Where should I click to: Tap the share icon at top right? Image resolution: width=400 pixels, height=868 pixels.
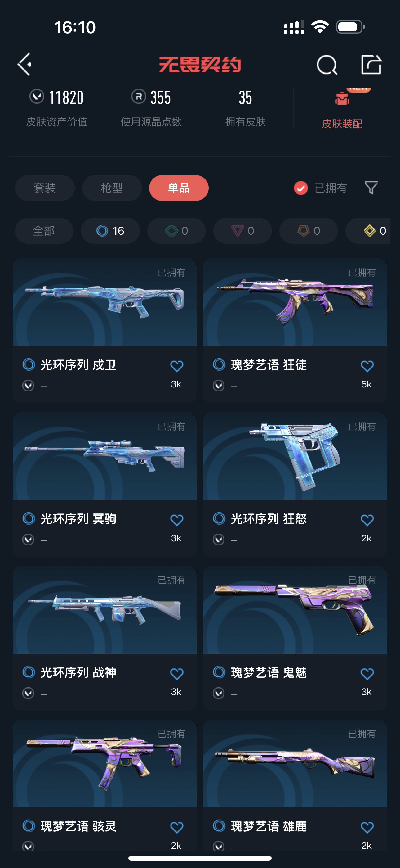coord(371,64)
